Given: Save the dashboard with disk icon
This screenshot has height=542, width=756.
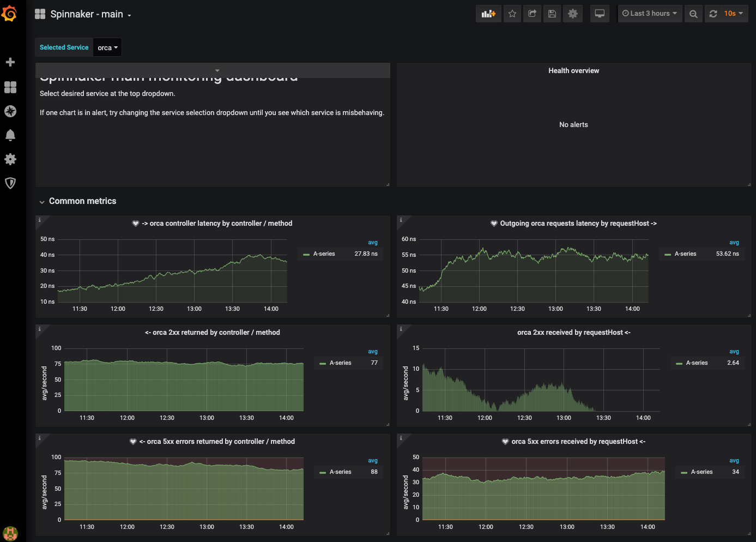Looking at the screenshot, I should (552, 14).
